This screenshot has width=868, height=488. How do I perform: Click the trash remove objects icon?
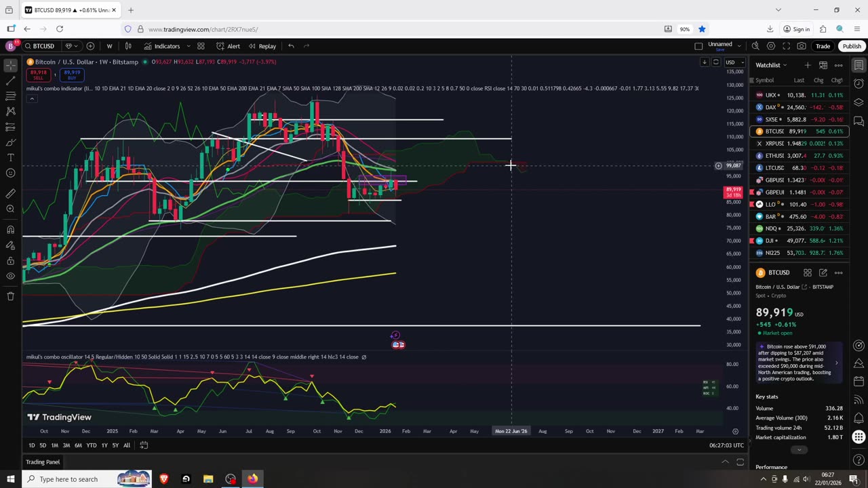click(11, 296)
